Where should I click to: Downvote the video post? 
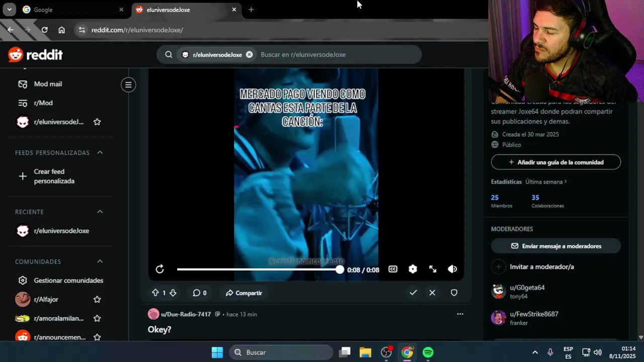click(x=173, y=293)
